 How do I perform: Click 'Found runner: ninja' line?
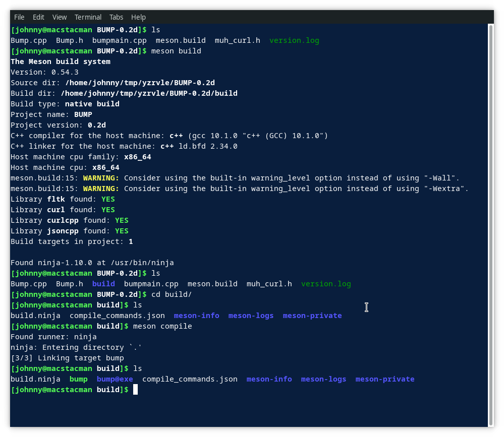point(53,337)
